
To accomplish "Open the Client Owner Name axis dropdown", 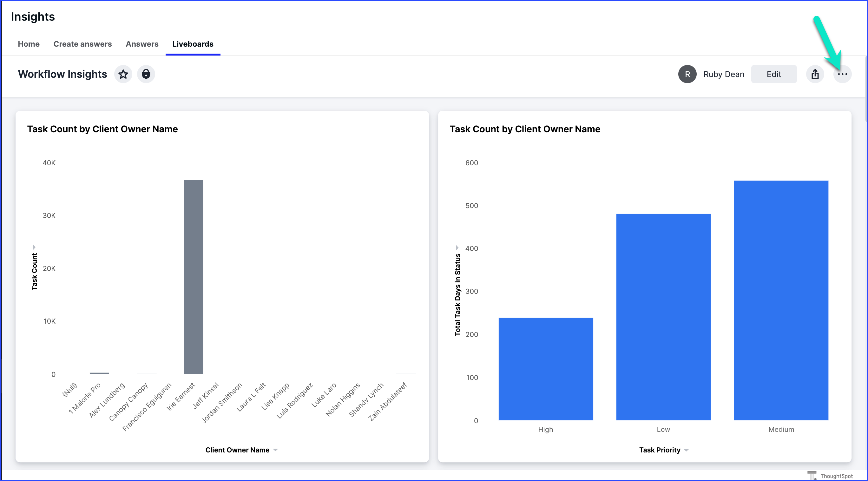I will pyautogui.click(x=275, y=450).
